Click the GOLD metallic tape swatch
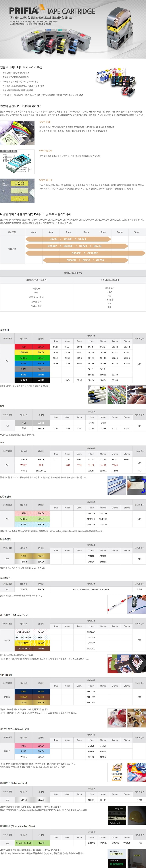 point(24,556)
